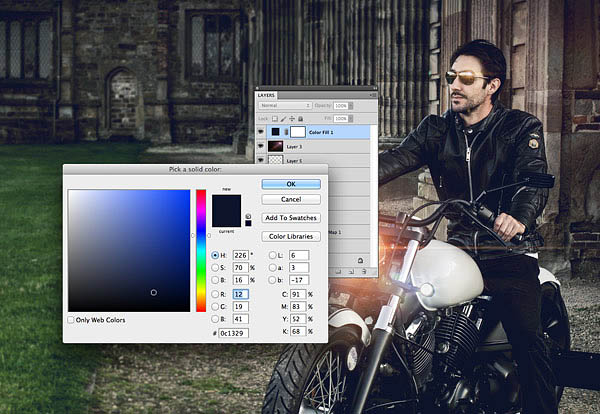Toggle visibility of Layer 3

[261, 146]
